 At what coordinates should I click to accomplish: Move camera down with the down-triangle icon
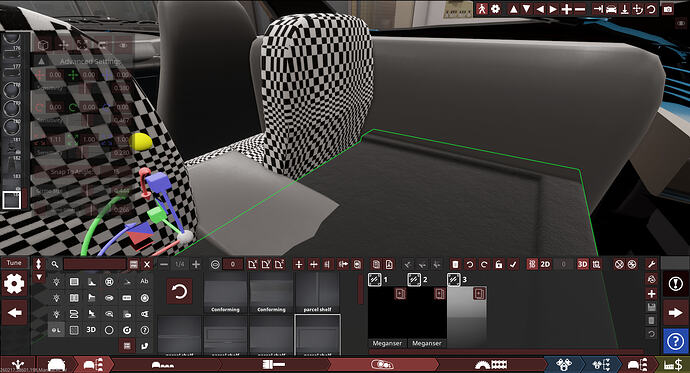526,9
